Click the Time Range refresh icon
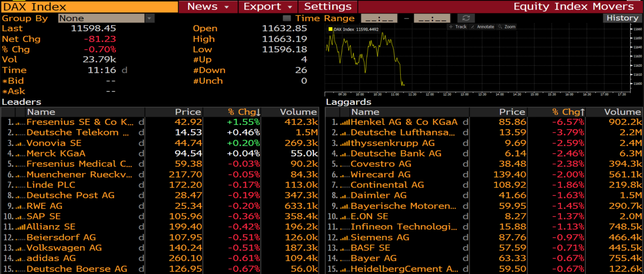Image resolution: width=644 pixels, height=274 pixels. (466, 18)
